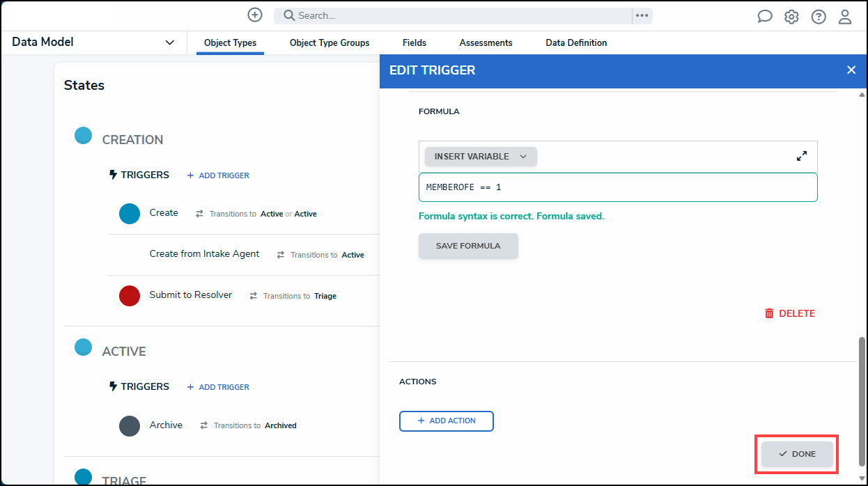Click into the formula text field
This screenshot has width=868, height=486.
618,187
